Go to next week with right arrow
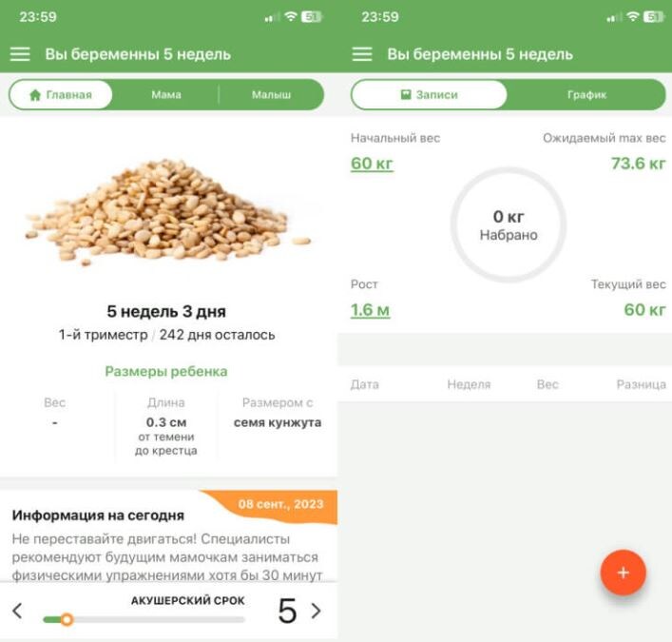The height and width of the screenshot is (642, 672). pyautogui.click(x=316, y=611)
